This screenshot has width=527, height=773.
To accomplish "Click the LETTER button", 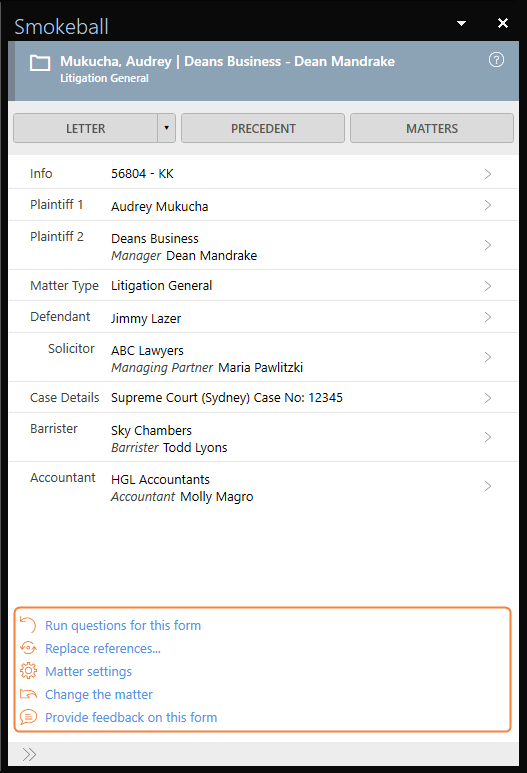I will (86, 128).
